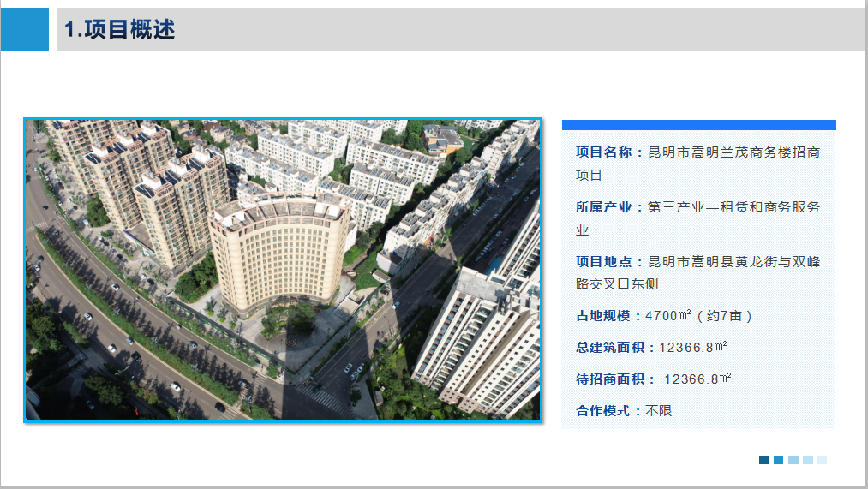Click the text "第三产业—租赁和商务服务"
The height and width of the screenshot is (489, 868).
point(734,207)
